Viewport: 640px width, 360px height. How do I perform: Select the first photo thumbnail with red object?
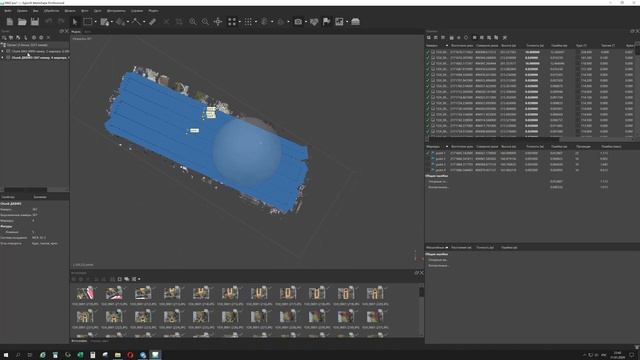pos(85,293)
